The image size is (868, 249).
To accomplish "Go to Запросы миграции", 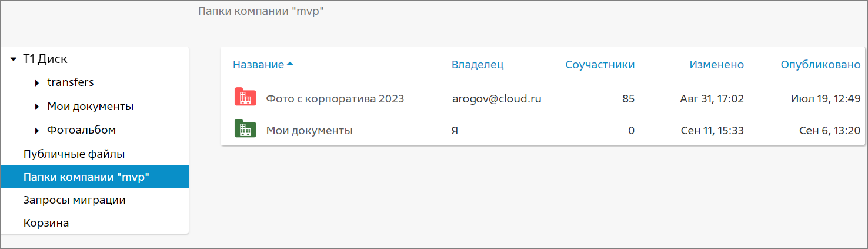I will coord(75,200).
